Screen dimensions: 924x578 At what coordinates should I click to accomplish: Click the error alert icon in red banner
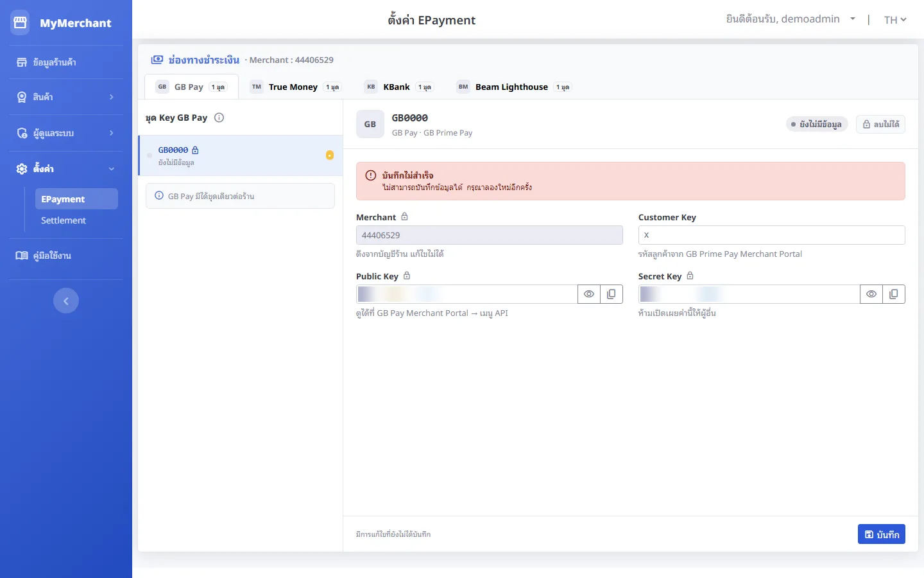pos(371,175)
